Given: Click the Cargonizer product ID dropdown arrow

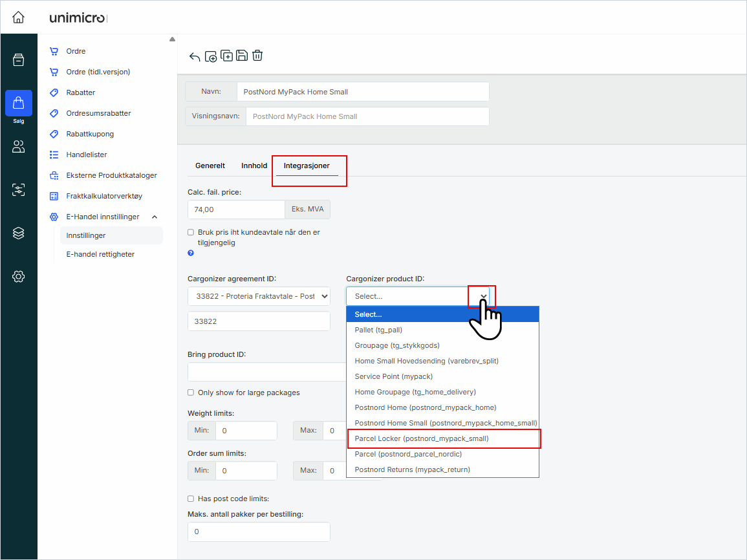Looking at the screenshot, I should (482, 296).
